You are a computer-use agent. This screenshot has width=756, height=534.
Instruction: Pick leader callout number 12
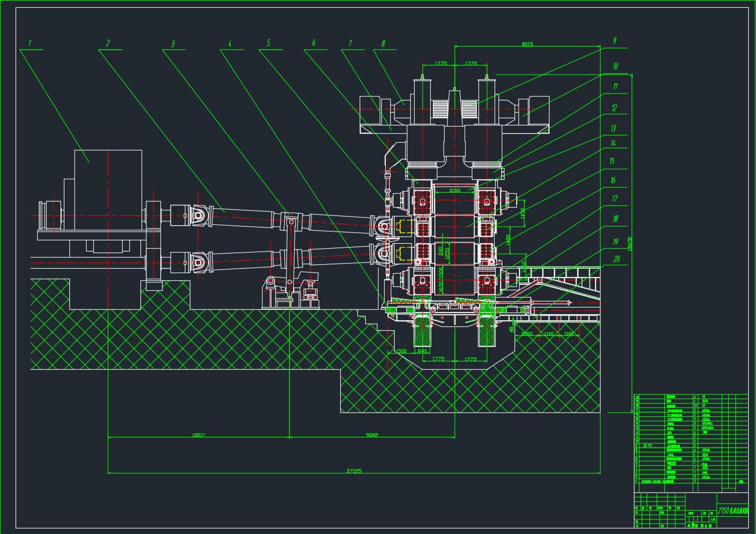point(614,108)
